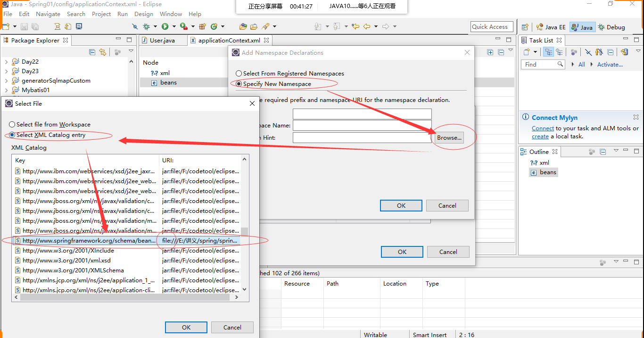Click the Connect link in Mylyn panel
The height and width of the screenshot is (338, 644).
pos(543,128)
